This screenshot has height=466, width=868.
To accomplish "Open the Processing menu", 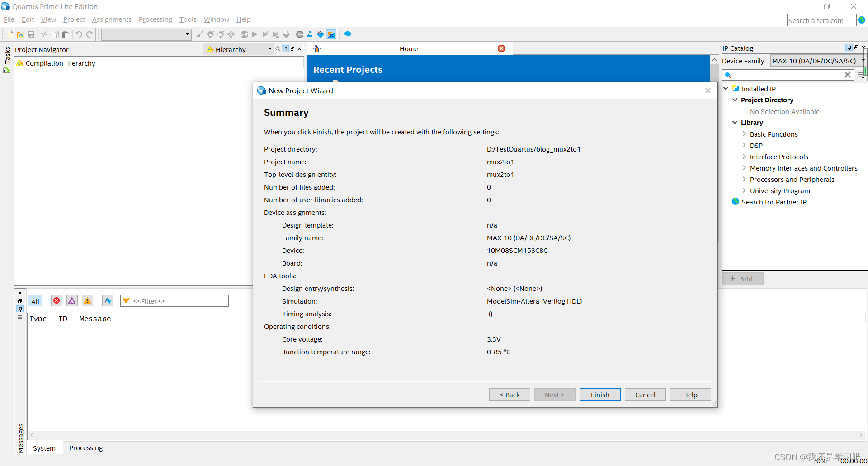I will [x=156, y=19].
